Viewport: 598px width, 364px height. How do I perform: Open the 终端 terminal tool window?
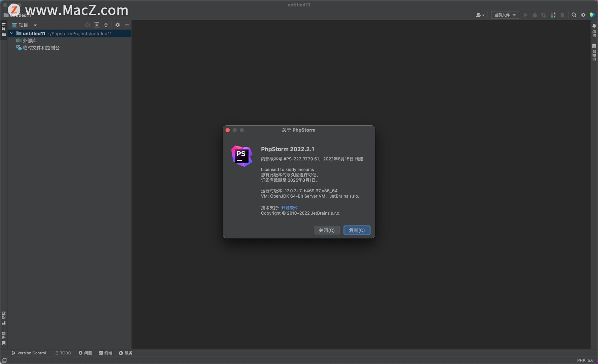pos(105,353)
